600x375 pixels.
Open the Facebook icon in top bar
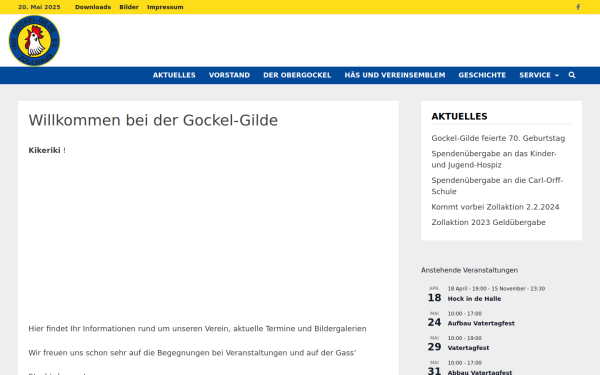[x=578, y=7]
